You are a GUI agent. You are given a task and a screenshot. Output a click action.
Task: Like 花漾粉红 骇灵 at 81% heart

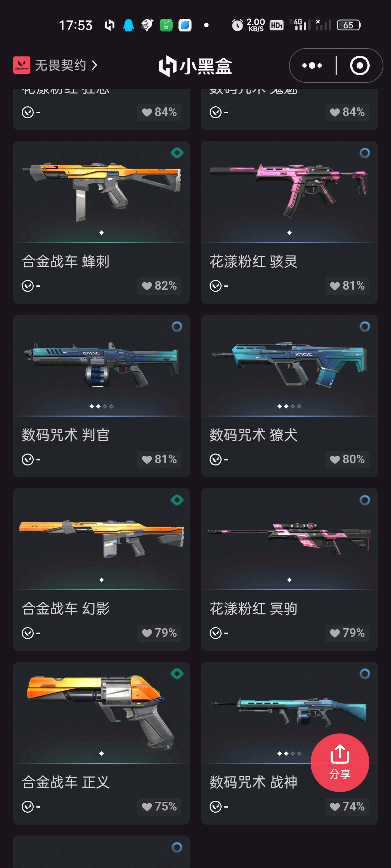coord(347,286)
